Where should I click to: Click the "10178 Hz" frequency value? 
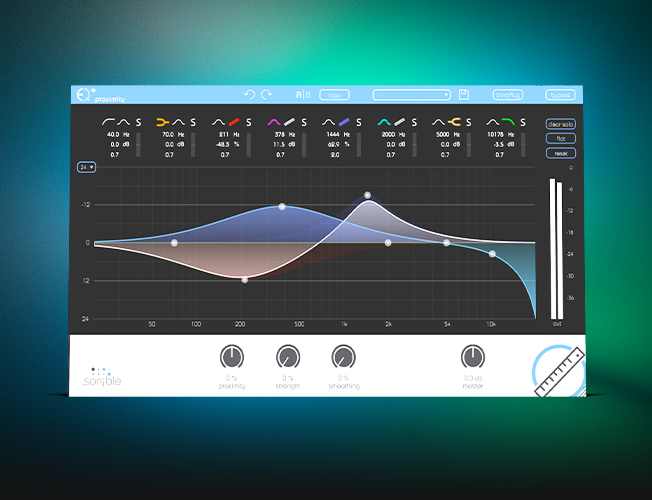[x=501, y=134]
